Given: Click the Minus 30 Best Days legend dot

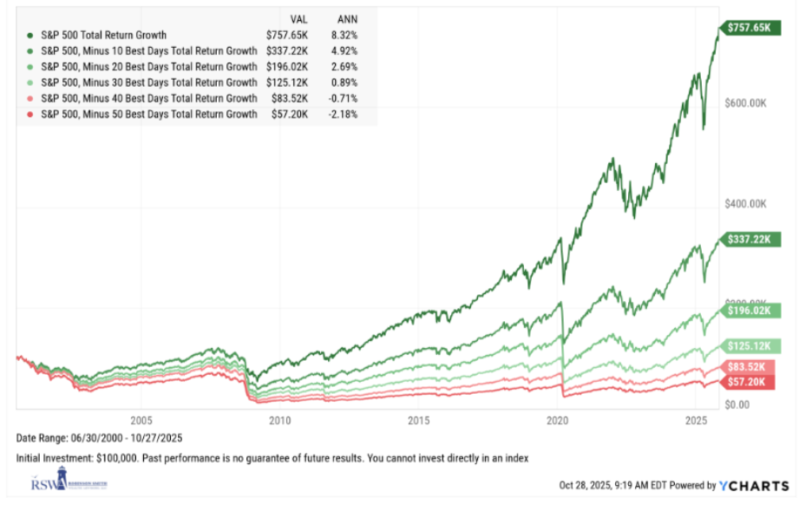Looking at the screenshot, I should point(31,82).
